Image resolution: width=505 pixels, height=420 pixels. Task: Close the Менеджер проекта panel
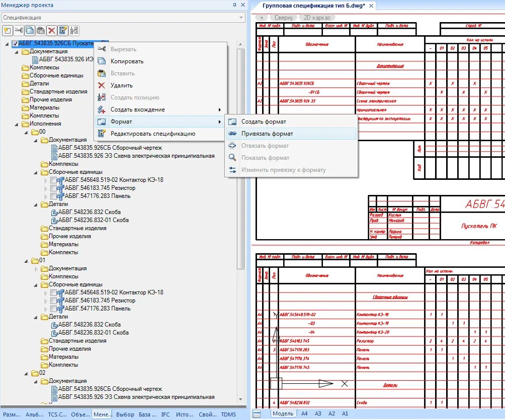pos(243,5)
